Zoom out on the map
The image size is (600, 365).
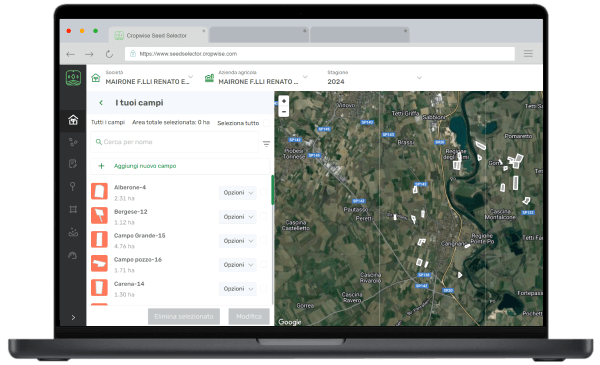click(x=284, y=111)
